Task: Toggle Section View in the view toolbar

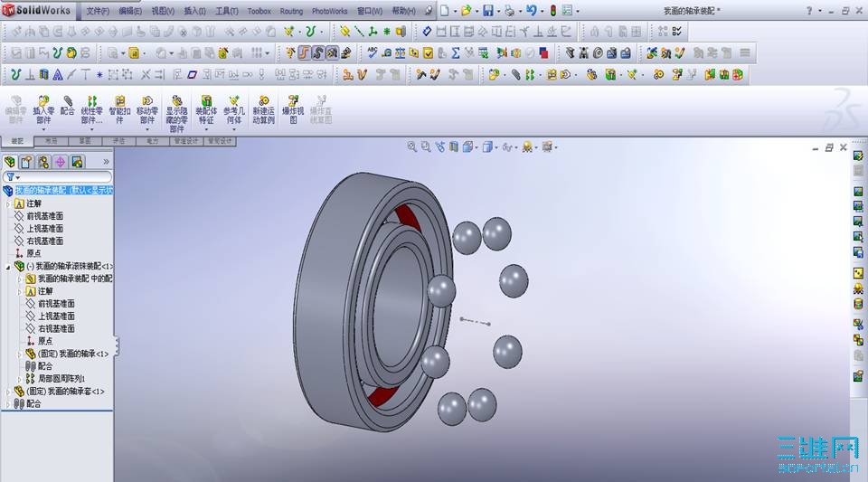Action: tap(454, 146)
